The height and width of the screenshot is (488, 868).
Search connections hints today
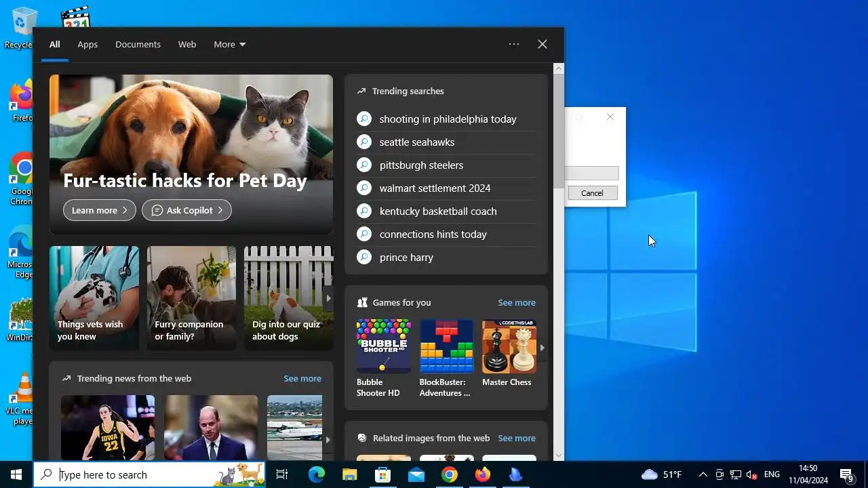tap(446, 235)
